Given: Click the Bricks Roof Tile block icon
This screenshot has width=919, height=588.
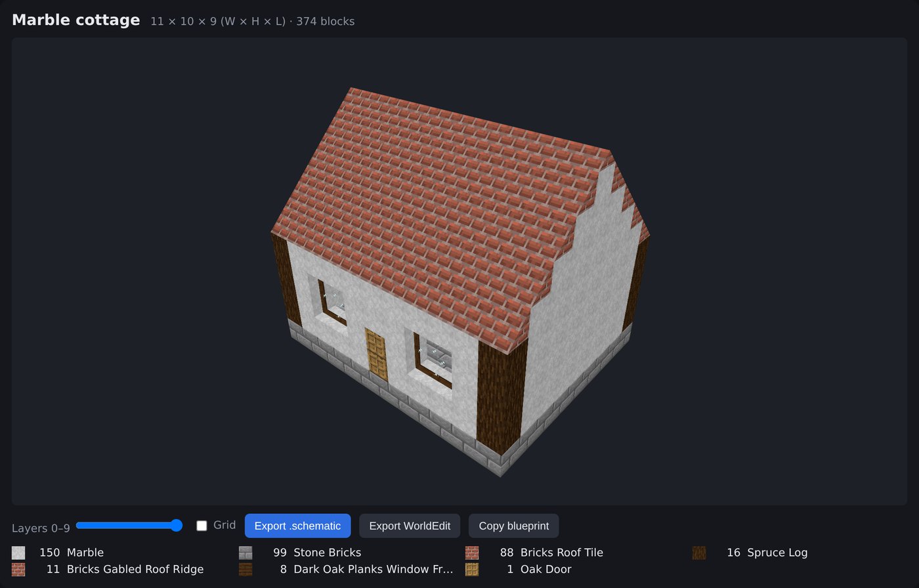Looking at the screenshot, I should pos(472,553).
